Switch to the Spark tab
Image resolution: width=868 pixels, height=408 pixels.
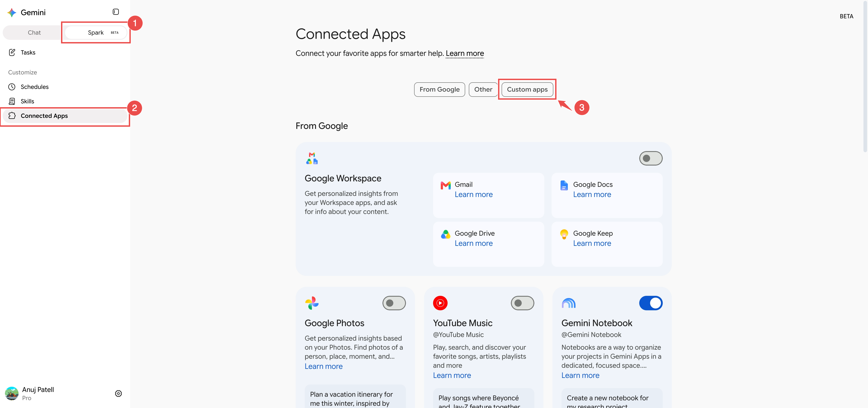tap(96, 32)
